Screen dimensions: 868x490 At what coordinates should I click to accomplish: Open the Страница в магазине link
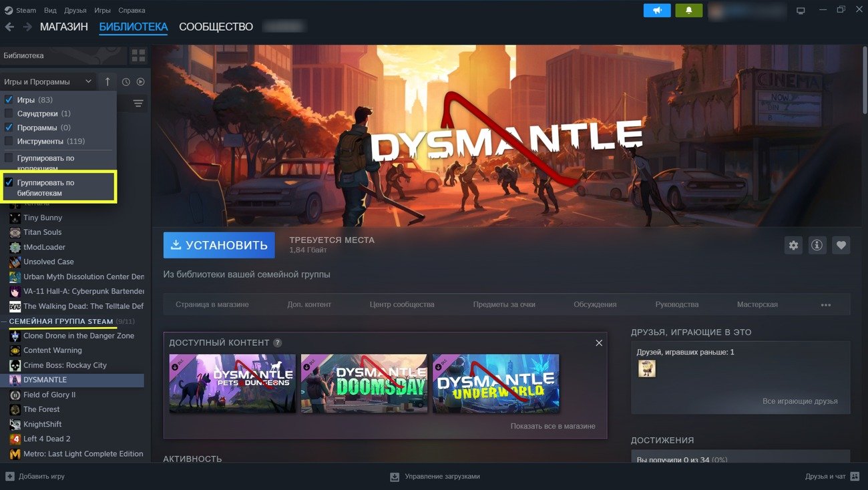pyautogui.click(x=212, y=304)
